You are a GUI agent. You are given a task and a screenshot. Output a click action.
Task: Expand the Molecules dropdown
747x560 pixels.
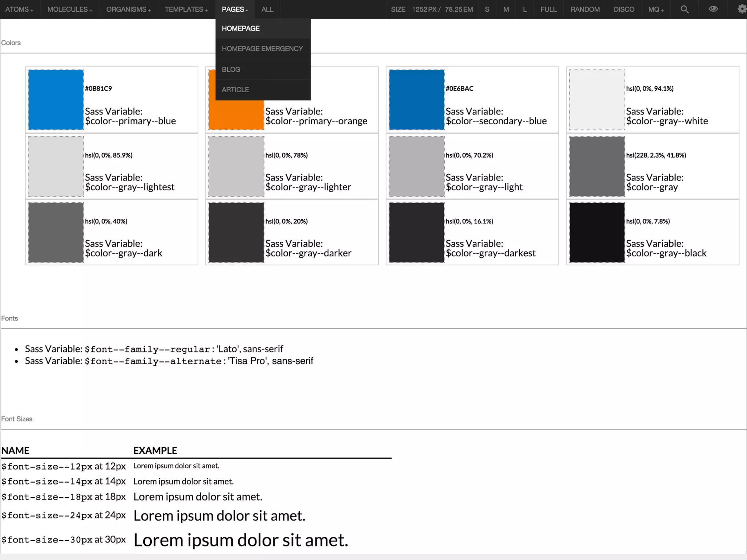coord(70,9)
